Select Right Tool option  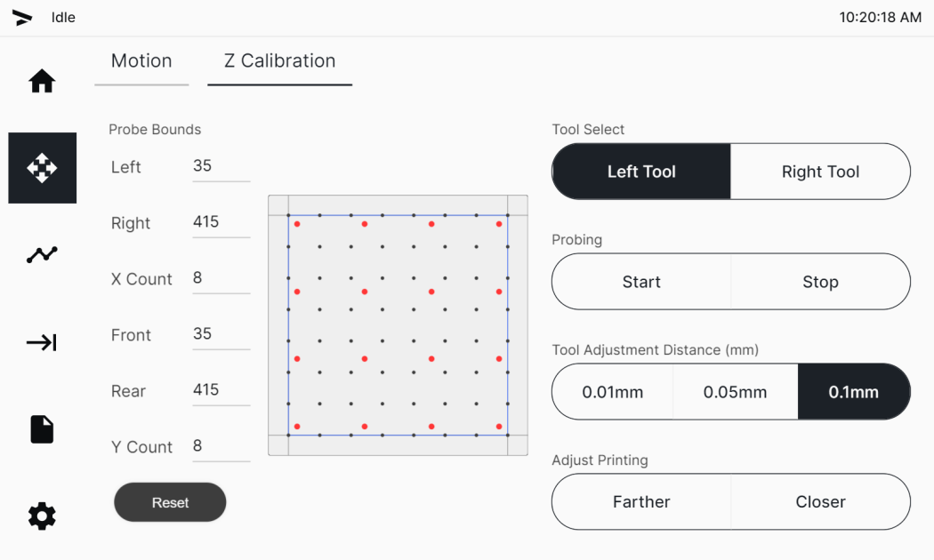(x=820, y=172)
